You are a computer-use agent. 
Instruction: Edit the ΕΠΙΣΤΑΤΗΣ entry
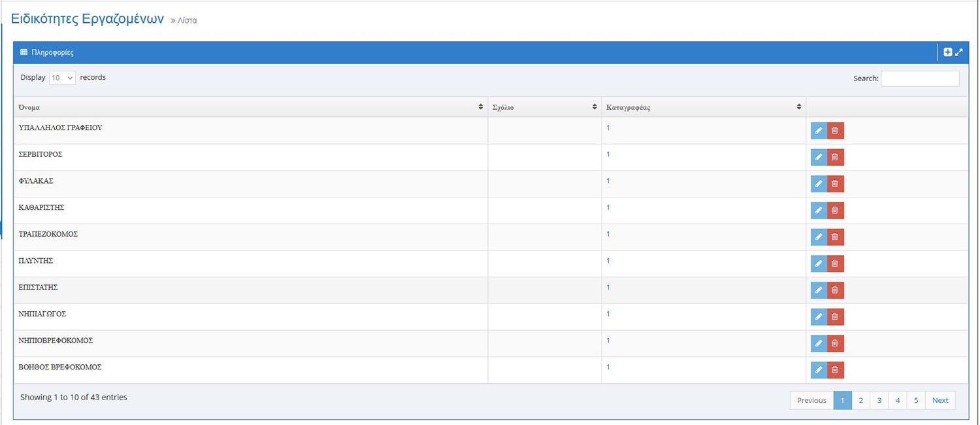coord(819,290)
